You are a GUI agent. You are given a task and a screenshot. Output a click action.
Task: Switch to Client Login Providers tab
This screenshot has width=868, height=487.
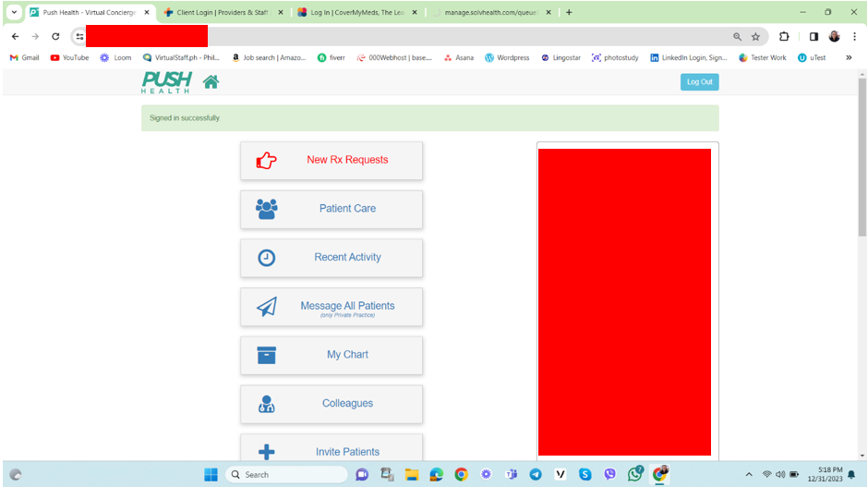[x=223, y=12]
